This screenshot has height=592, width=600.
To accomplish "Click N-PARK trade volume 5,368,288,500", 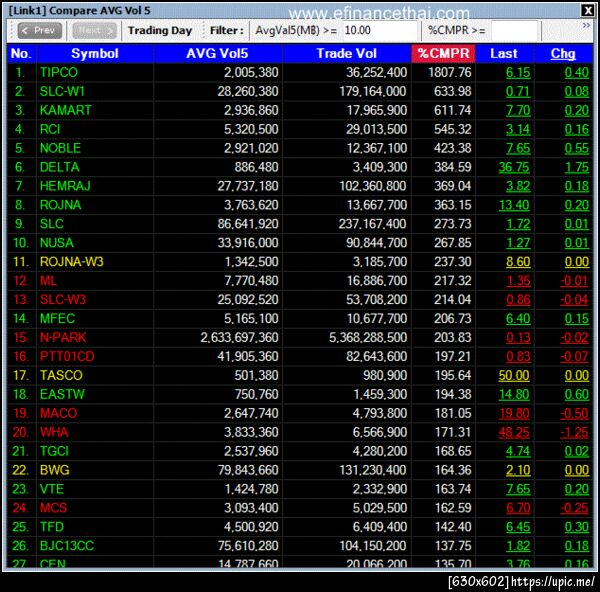I will (x=368, y=338).
